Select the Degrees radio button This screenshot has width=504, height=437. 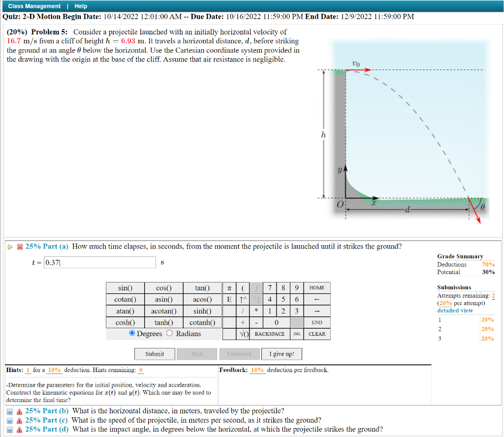[132, 333]
